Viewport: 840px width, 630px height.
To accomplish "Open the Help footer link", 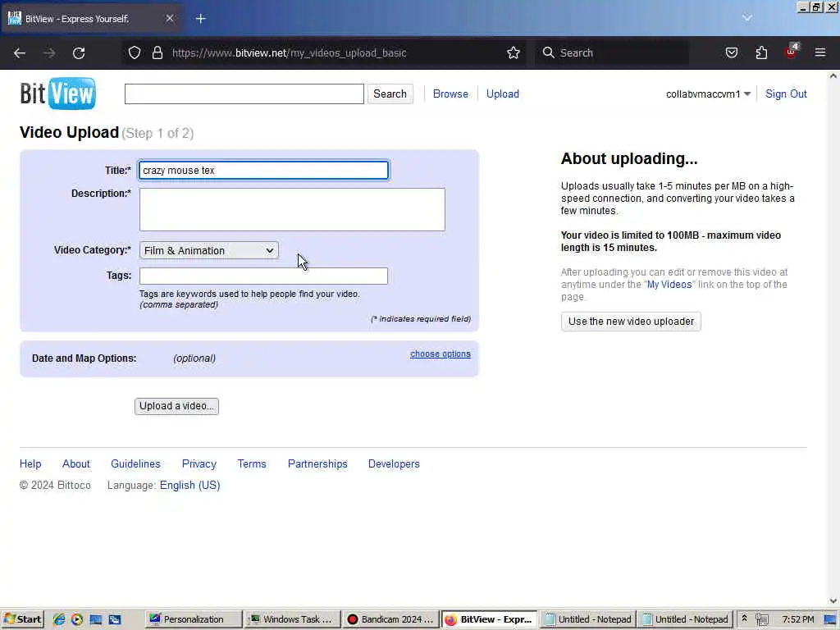I will 30,464.
